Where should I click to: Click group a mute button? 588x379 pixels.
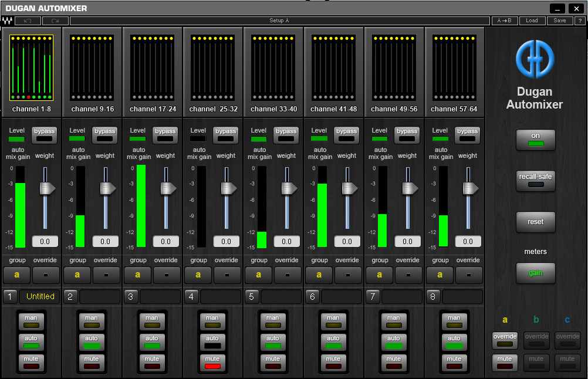click(505, 363)
